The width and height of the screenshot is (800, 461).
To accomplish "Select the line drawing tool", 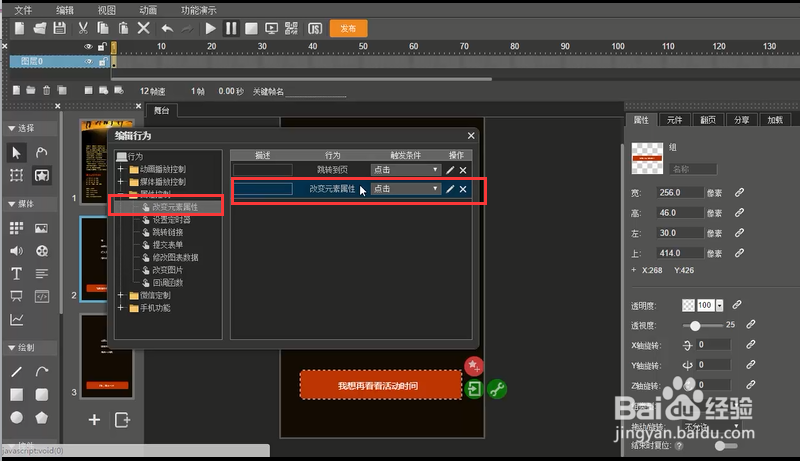I will point(16,371).
